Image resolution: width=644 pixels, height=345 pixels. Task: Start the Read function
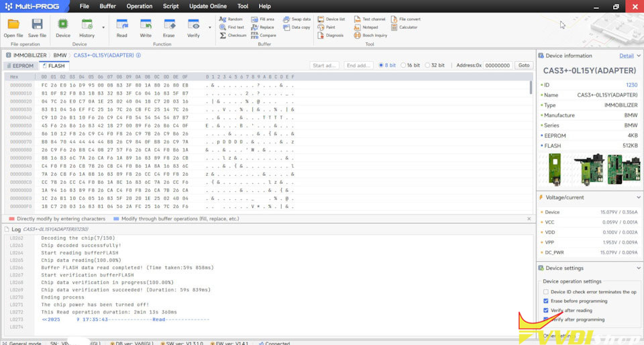(x=122, y=28)
